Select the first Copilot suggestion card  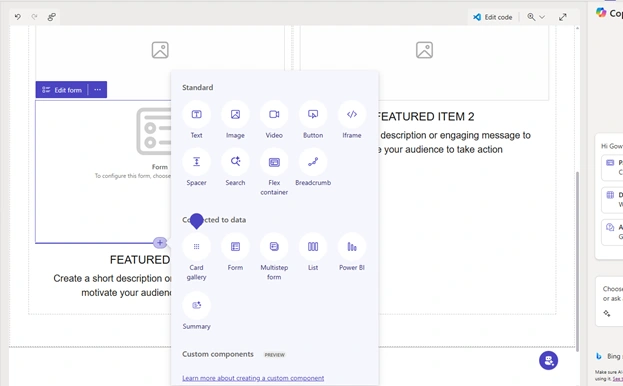612,167
